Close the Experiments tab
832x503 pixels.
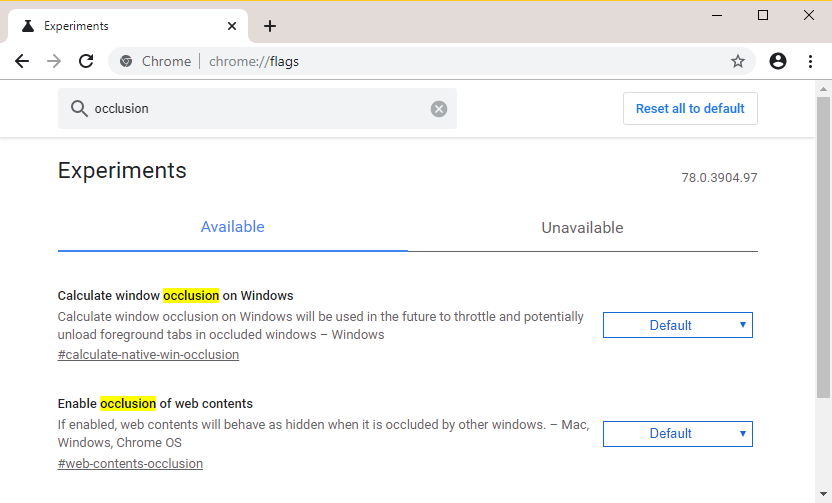[x=232, y=26]
